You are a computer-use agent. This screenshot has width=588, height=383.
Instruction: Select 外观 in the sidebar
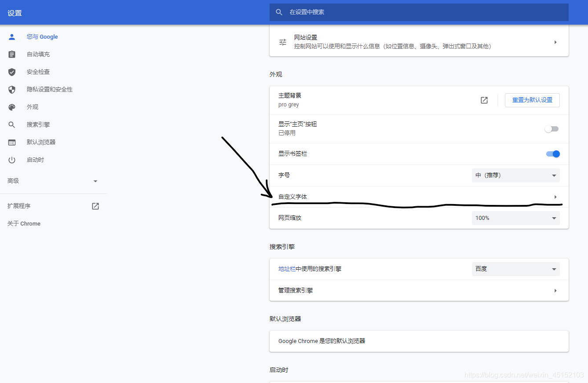(33, 107)
